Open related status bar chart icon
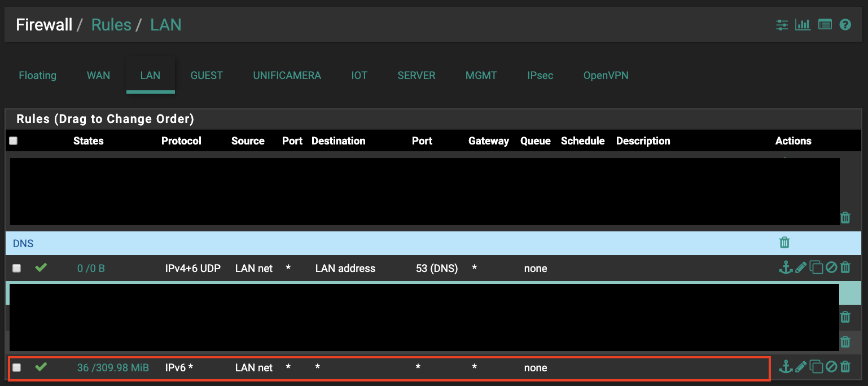 pos(803,25)
